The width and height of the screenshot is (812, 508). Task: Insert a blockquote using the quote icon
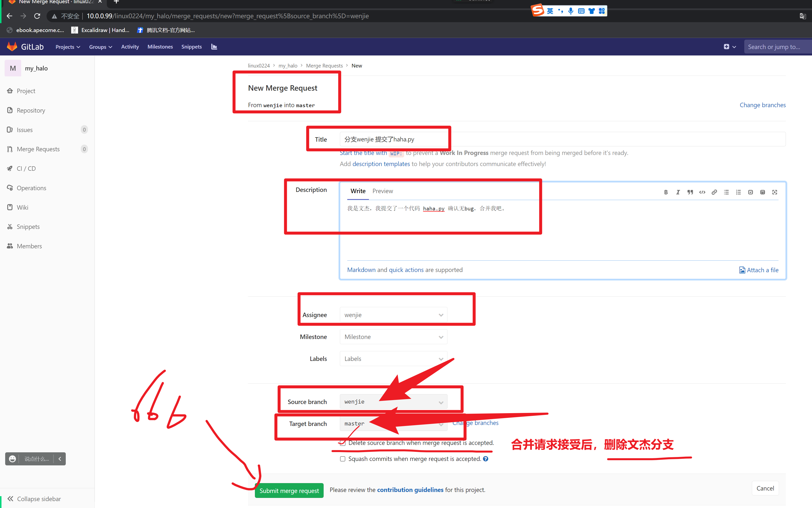690,192
